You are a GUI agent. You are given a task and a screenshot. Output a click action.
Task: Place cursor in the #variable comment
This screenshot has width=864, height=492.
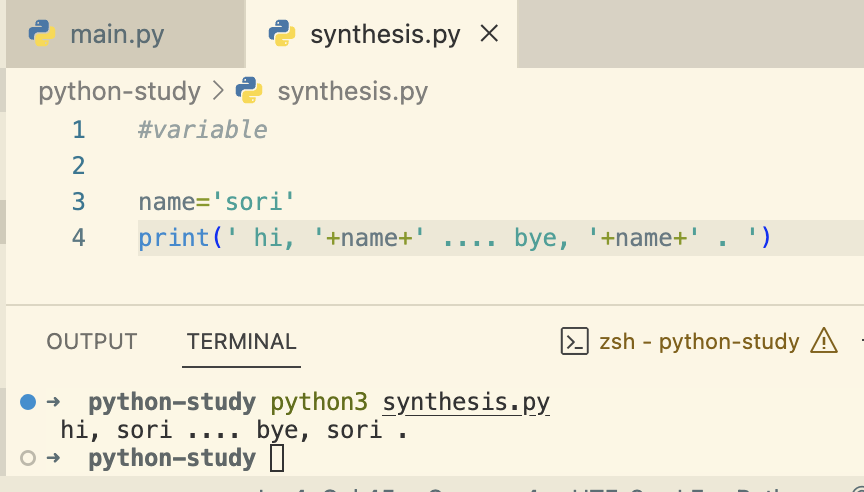pos(203,130)
